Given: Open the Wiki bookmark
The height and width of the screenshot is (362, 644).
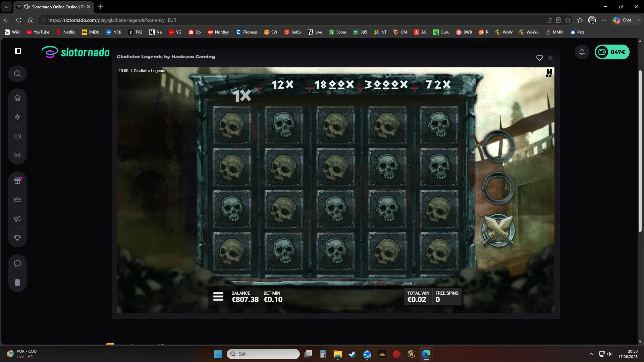Looking at the screenshot, I should [12, 32].
